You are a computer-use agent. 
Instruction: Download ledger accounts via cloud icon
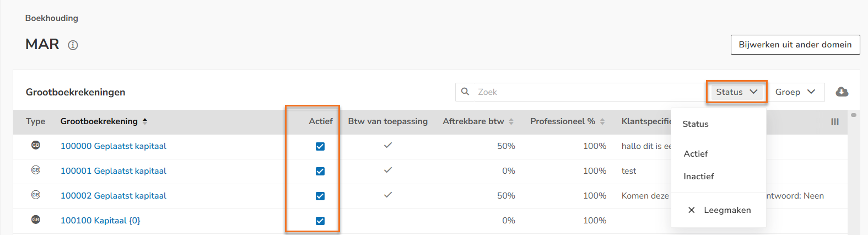tap(842, 92)
